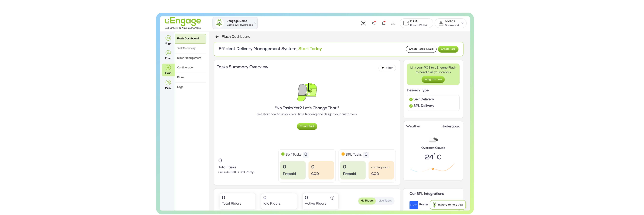Toggle the 3PL Delivery checkmark
644x215 pixels.
pyautogui.click(x=411, y=106)
